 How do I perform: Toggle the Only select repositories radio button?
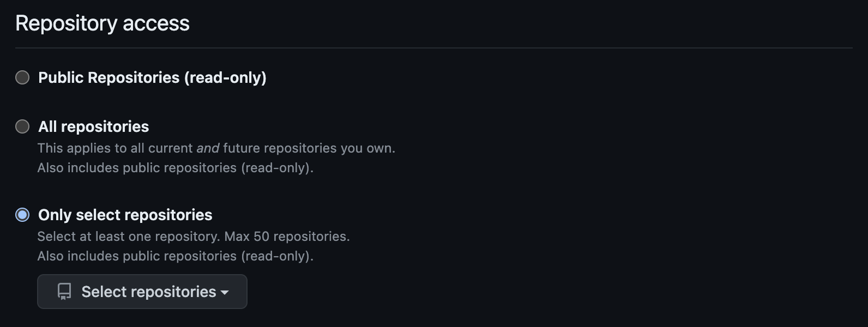tap(22, 215)
